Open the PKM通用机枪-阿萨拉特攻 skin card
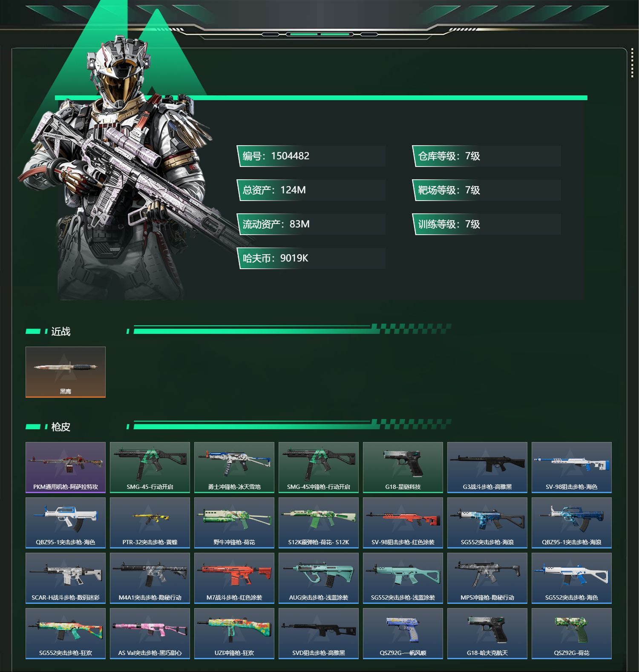The height and width of the screenshot is (672, 639). point(66,468)
